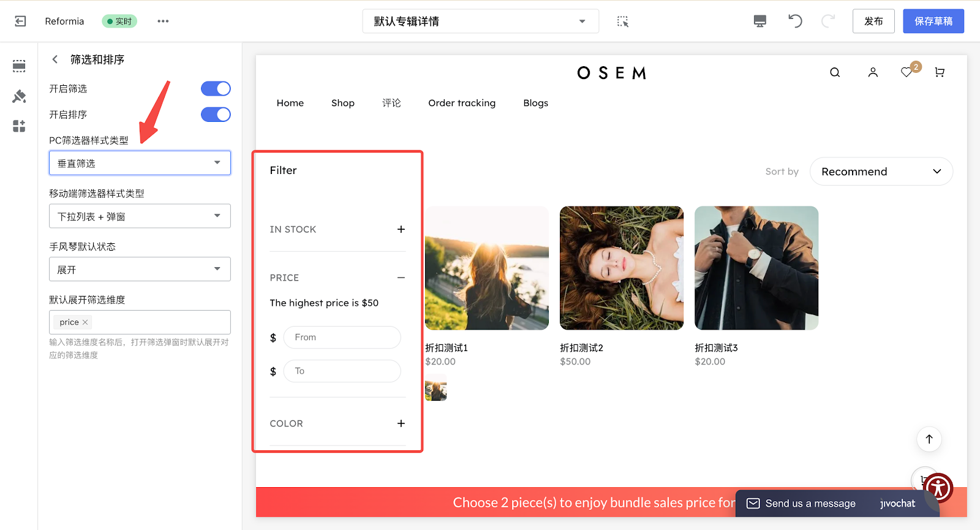
Task: Click the From price input field
Action: click(342, 338)
